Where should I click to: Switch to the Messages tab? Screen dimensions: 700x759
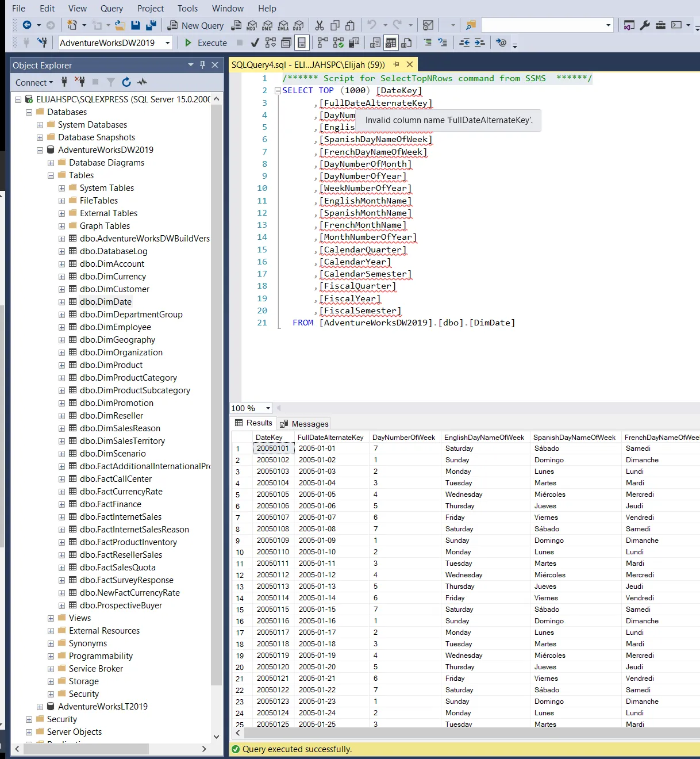point(304,424)
